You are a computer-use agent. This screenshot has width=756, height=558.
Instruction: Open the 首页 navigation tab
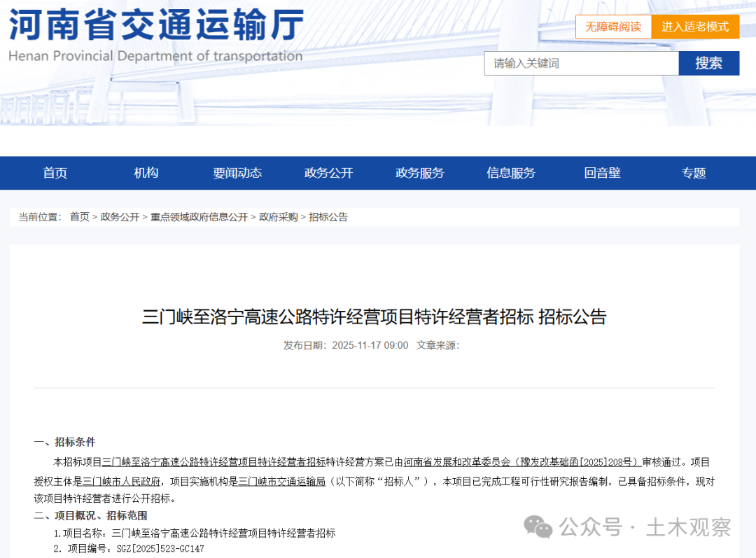[55, 173]
